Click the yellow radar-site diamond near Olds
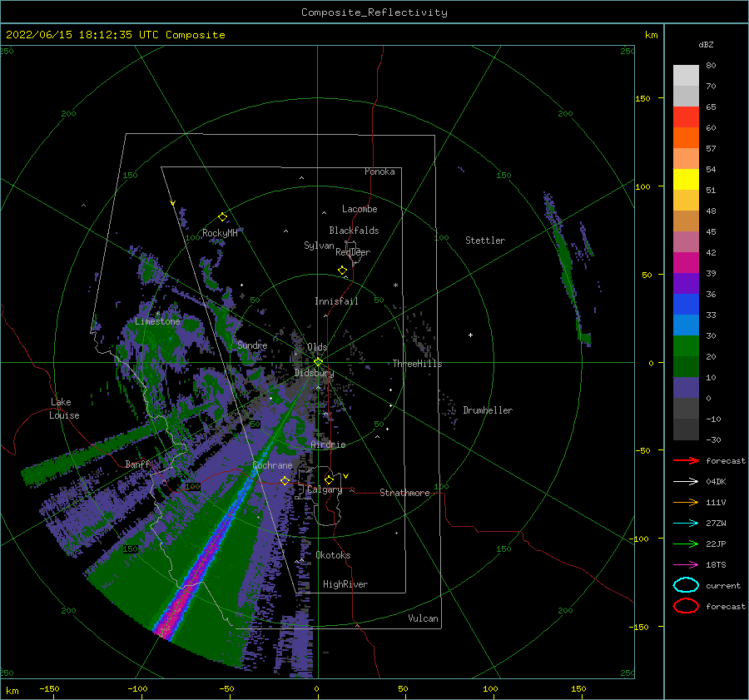 coord(318,362)
